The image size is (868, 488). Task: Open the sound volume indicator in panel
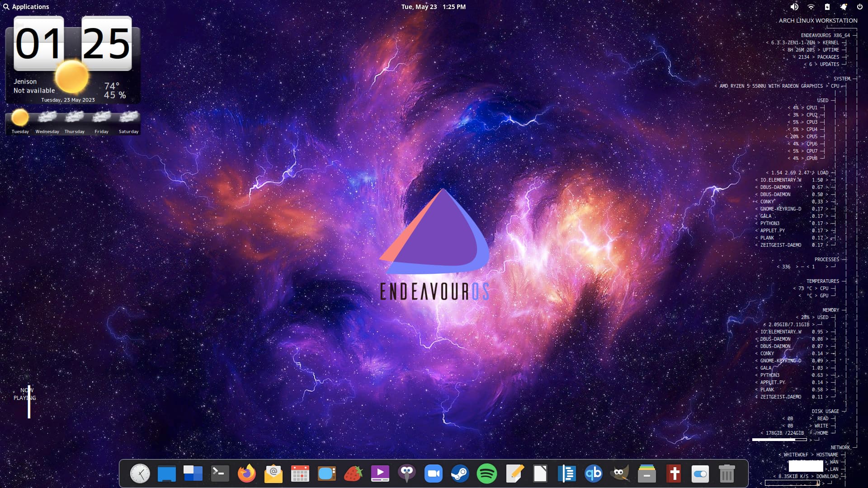(794, 7)
